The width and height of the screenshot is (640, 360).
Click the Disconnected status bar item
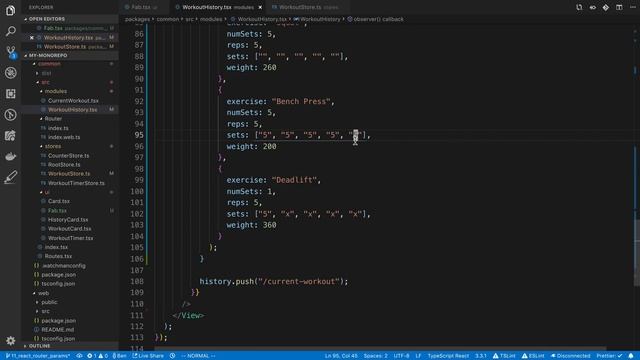coord(570,356)
